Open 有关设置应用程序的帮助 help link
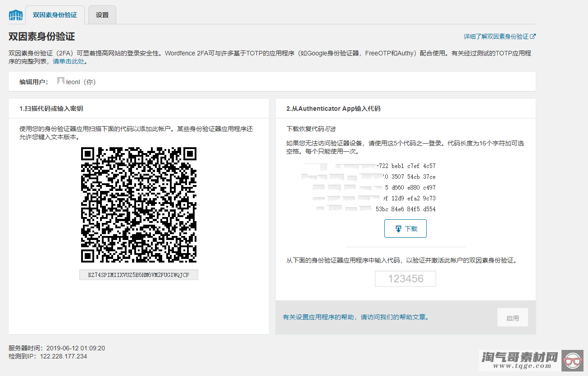 356,317
